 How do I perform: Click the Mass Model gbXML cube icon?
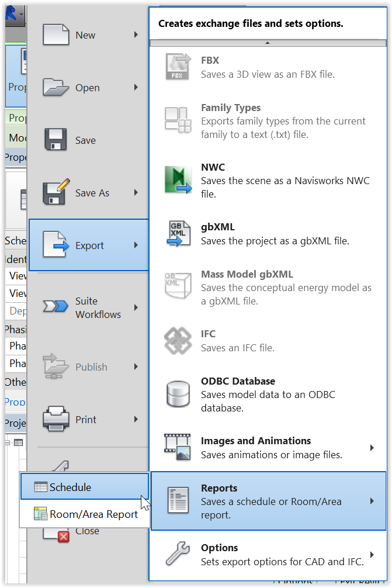pyautogui.click(x=178, y=285)
